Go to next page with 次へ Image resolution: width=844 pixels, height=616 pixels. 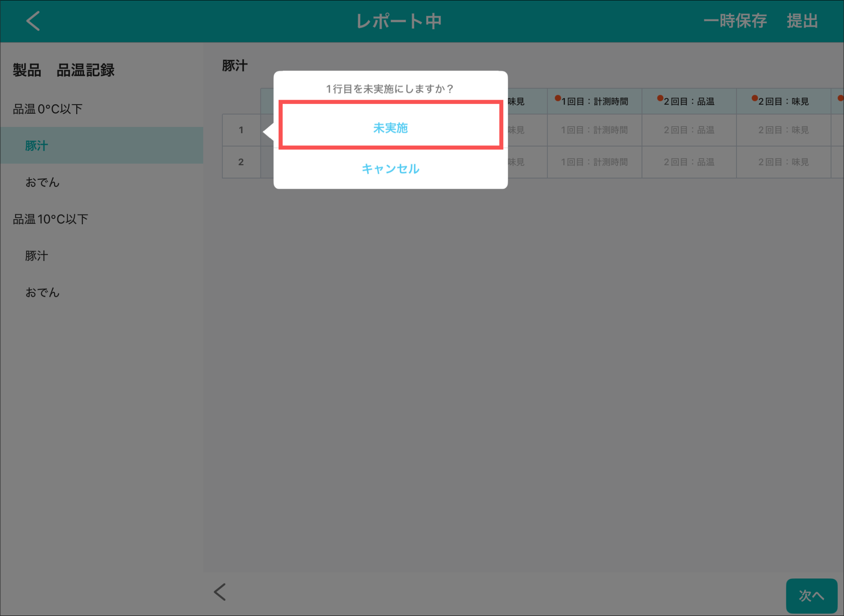[x=811, y=595]
